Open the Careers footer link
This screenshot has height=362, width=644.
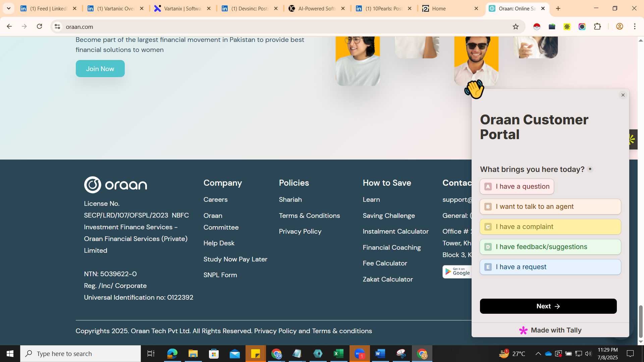tap(215, 199)
